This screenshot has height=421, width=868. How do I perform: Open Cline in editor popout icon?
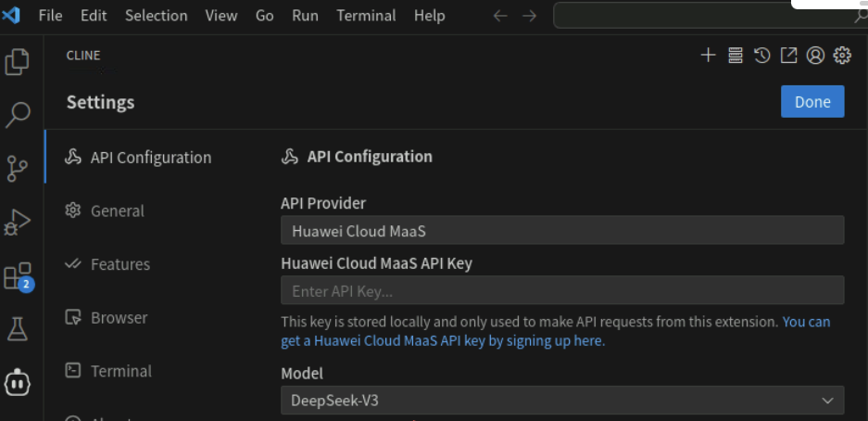point(788,56)
